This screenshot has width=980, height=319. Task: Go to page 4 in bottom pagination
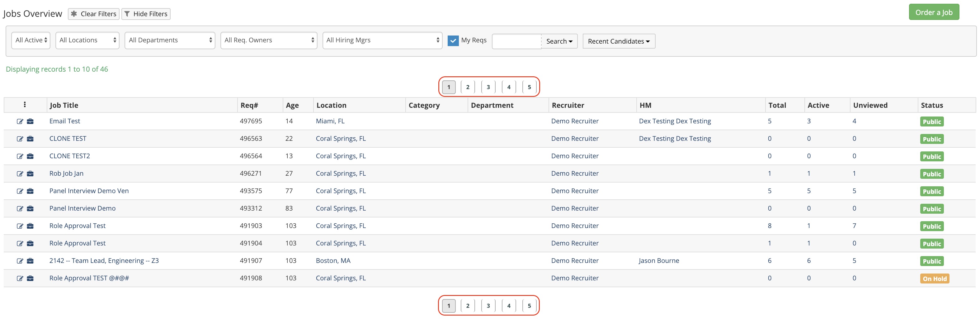pos(509,306)
